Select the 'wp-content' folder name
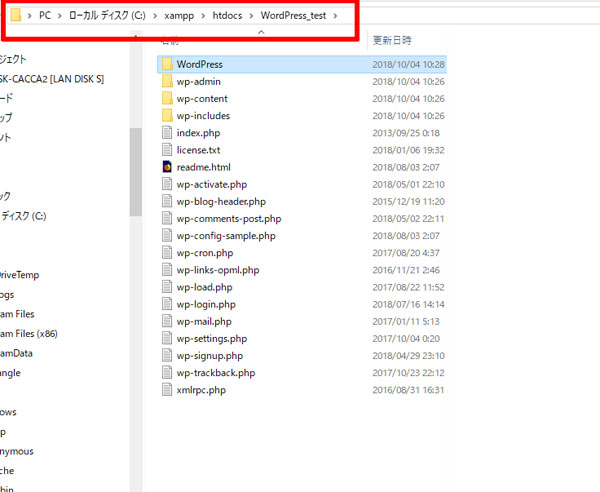The width and height of the screenshot is (600, 492). [x=202, y=99]
